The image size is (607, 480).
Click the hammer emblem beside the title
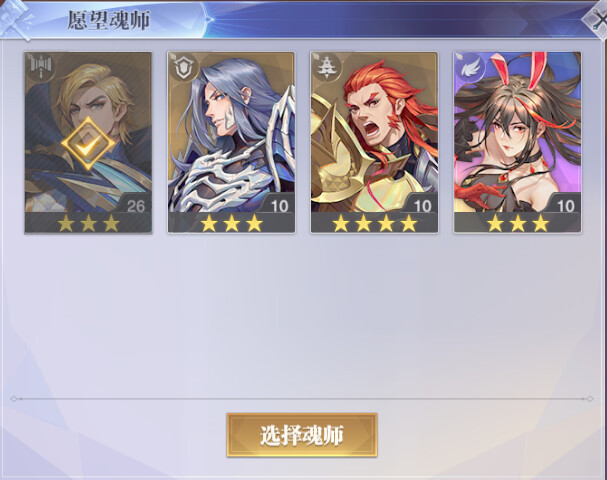click(x=16, y=19)
